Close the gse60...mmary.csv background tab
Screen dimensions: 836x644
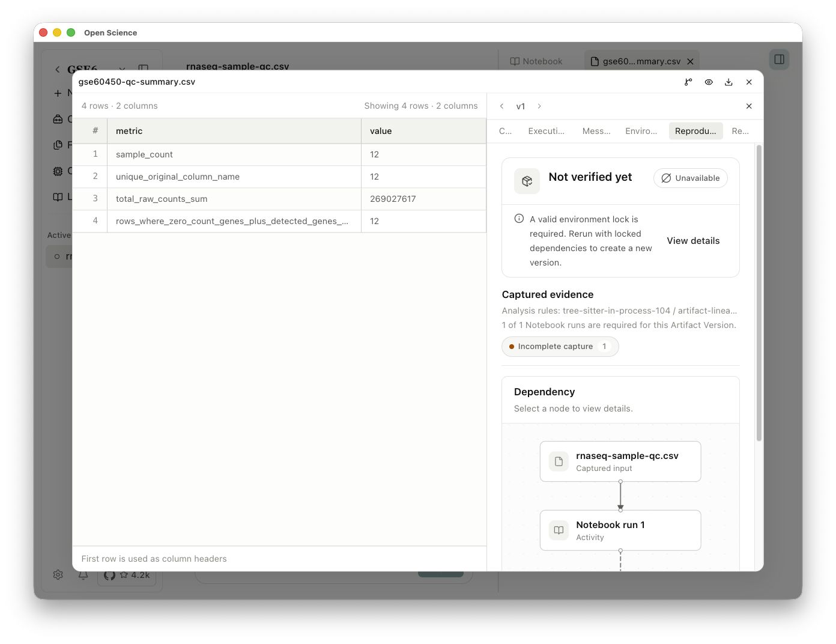click(690, 61)
